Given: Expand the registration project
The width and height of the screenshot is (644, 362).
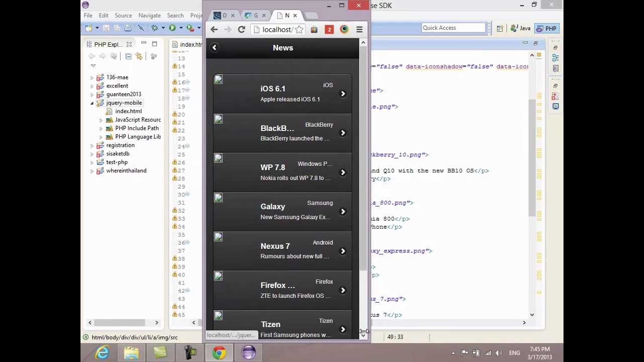Looking at the screenshot, I should point(92,146).
